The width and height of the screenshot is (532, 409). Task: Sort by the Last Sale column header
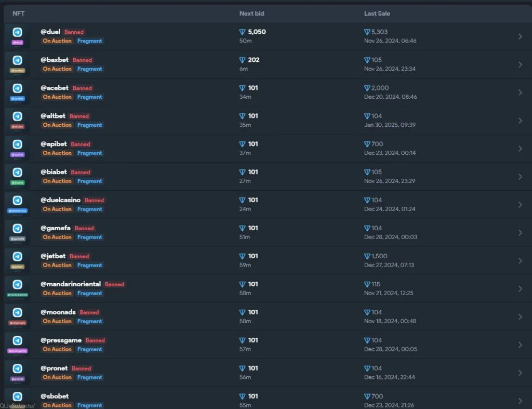377,14
